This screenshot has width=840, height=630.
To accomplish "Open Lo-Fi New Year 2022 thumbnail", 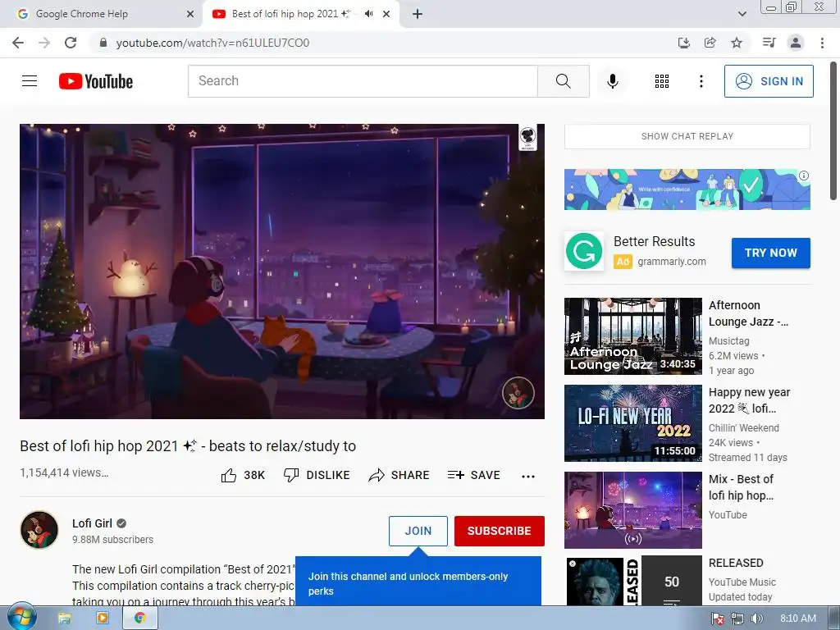I will pos(632,422).
